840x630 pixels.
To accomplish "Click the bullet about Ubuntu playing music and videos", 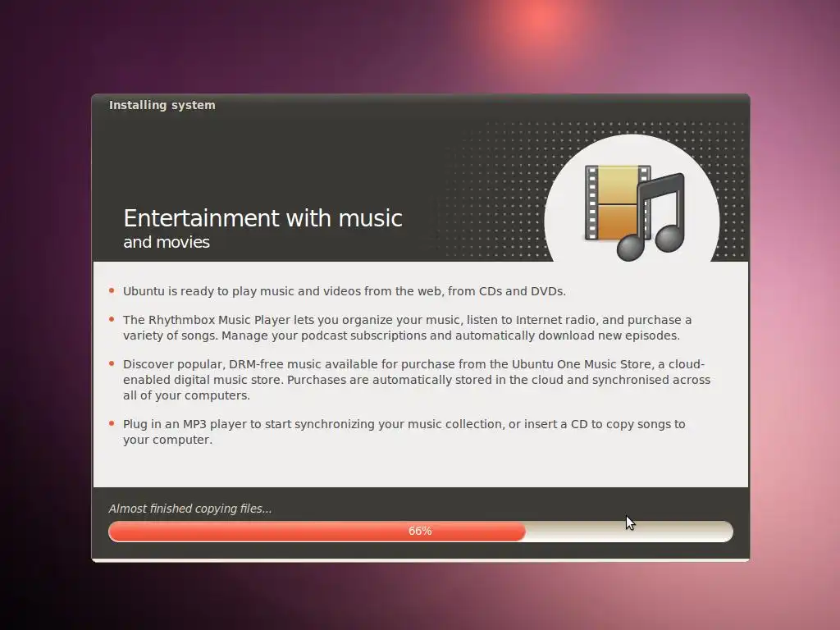I will (x=345, y=291).
